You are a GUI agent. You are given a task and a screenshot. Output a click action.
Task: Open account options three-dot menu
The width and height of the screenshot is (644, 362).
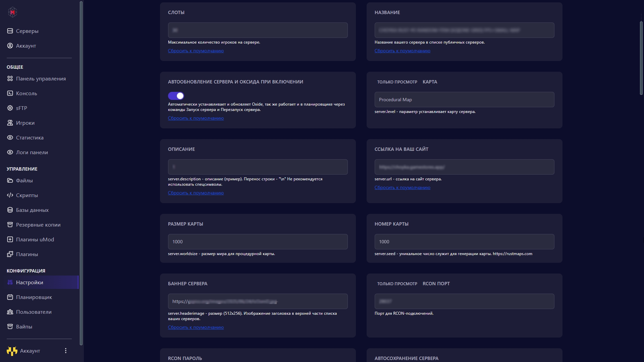pos(66,351)
